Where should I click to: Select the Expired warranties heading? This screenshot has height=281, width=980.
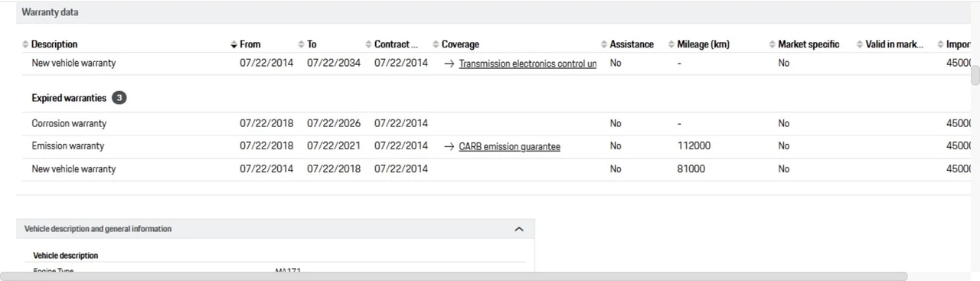coord(69,98)
